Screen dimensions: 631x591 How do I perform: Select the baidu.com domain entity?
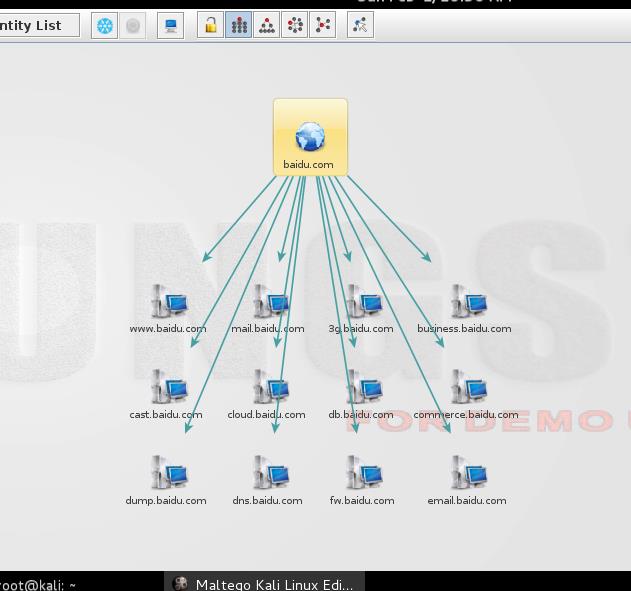pos(310,137)
